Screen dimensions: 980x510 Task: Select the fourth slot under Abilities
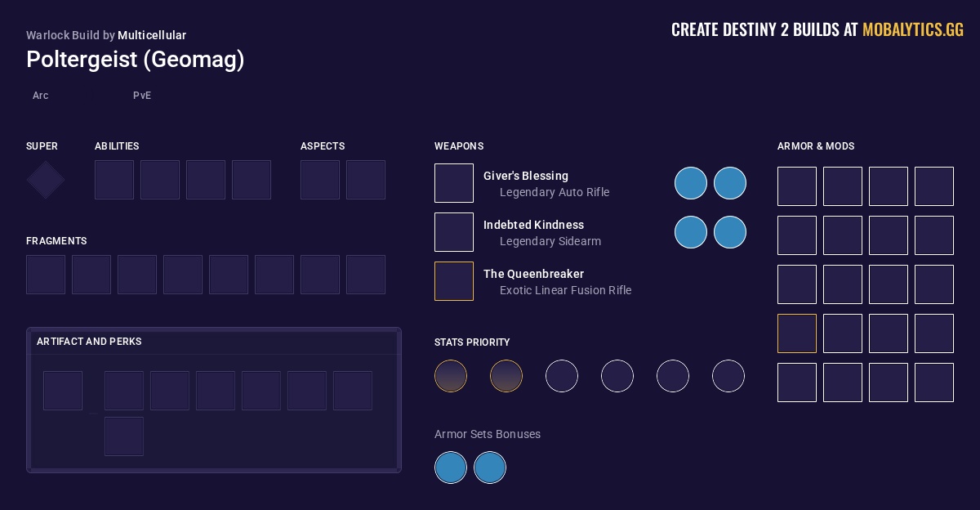tap(252, 180)
